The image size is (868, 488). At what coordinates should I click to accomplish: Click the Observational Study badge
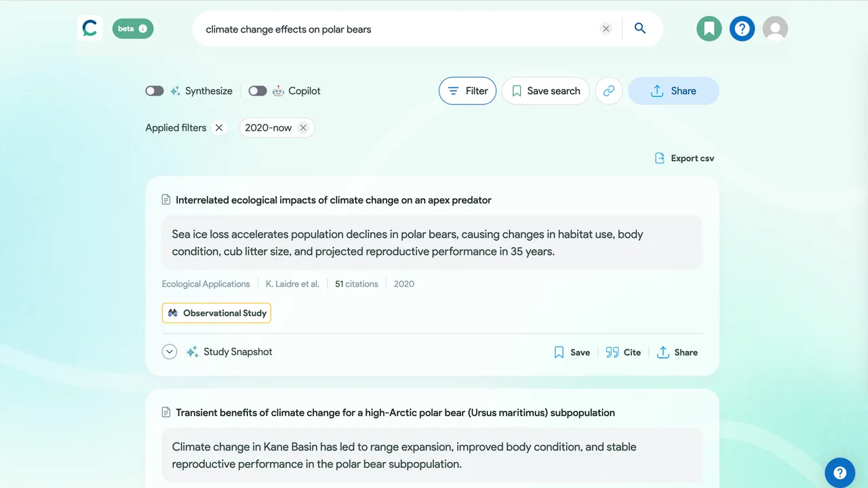[x=216, y=313]
